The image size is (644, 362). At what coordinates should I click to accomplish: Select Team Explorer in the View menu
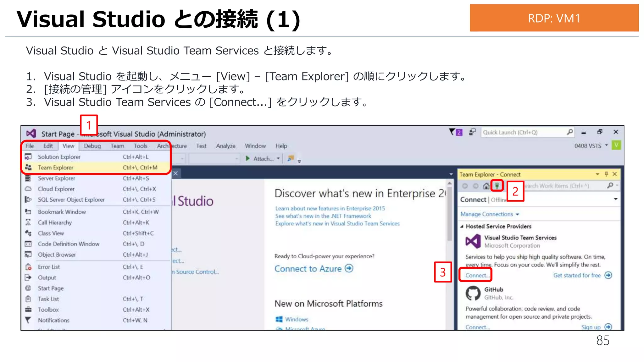click(x=96, y=167)
